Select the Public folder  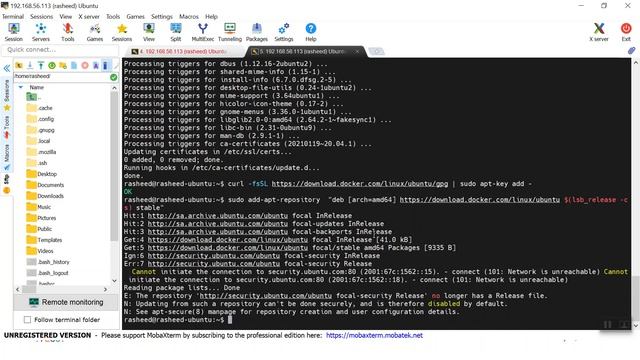(x=39, y=229)
